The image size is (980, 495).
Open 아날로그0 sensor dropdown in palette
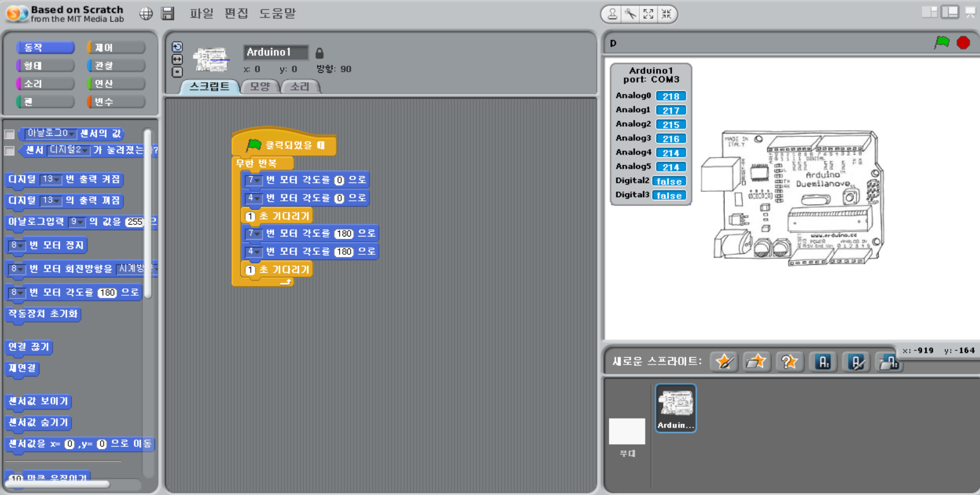coord(51,134)
